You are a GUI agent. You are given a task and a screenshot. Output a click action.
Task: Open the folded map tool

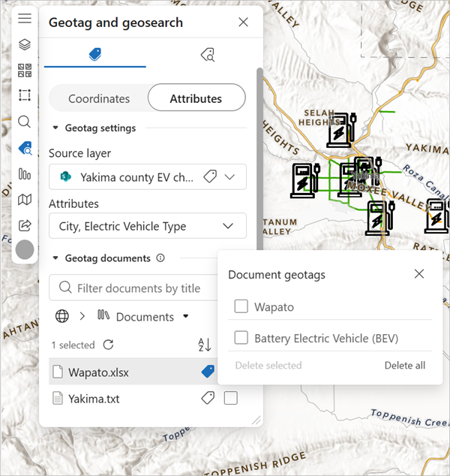[25, 200]
